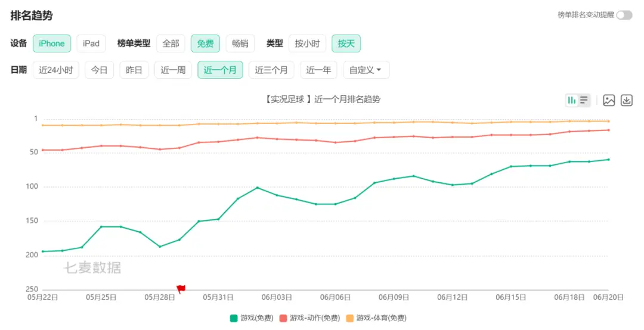Click green line point at 06月20日
The width and height of the screenshot is (644, 330).
point(608,160)
